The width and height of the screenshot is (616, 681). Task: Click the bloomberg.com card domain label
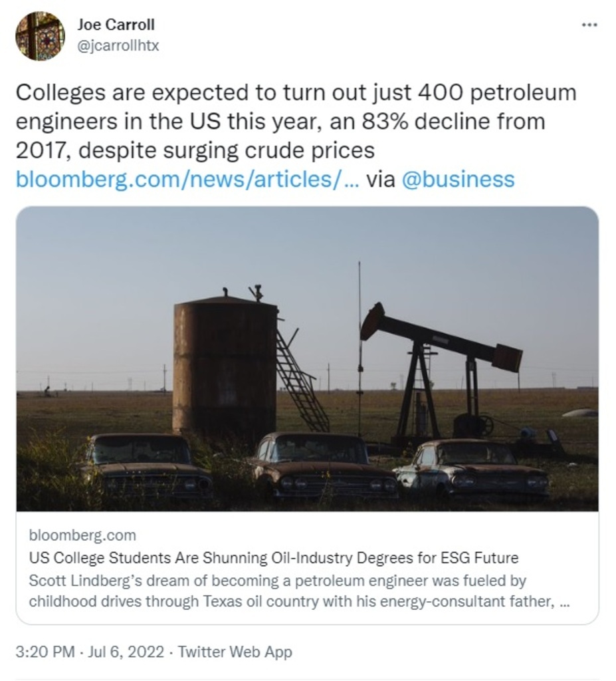[x=82, y=535]
